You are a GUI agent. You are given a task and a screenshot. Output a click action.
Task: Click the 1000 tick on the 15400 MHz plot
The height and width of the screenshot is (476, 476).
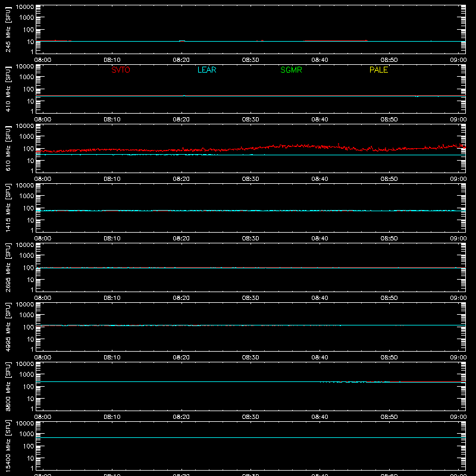pyautogui.click(x=27, y=434)
